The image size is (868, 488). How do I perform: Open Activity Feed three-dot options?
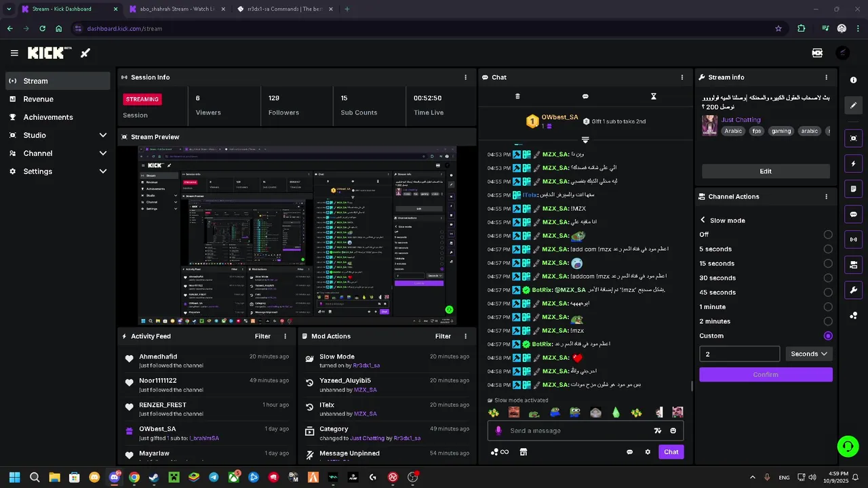pyautogui.click(x=285, y=336)
